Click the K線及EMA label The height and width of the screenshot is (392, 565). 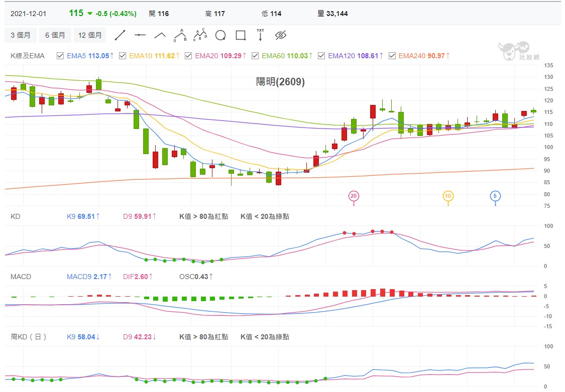point(28,56)
